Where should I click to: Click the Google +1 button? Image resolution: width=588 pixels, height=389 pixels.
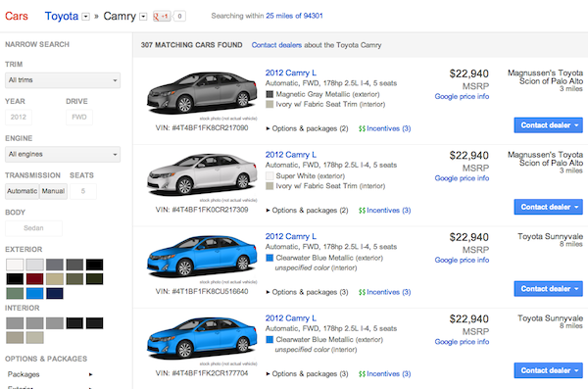(162, 16)
